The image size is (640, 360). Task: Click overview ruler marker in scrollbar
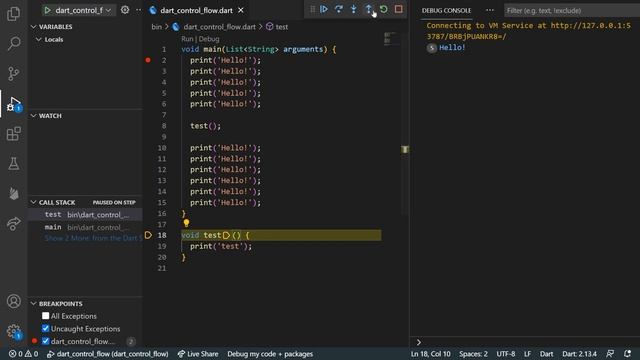pos(405,149)
